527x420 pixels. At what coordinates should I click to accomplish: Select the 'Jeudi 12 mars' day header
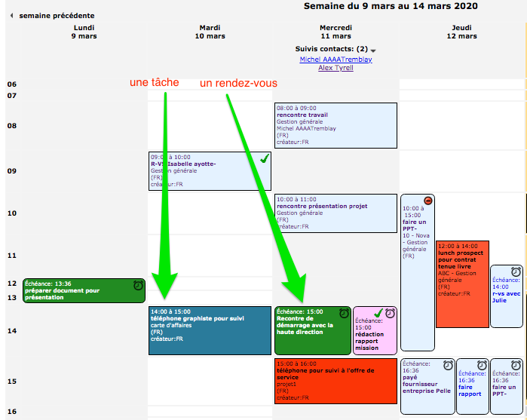[x=461, y=32]
